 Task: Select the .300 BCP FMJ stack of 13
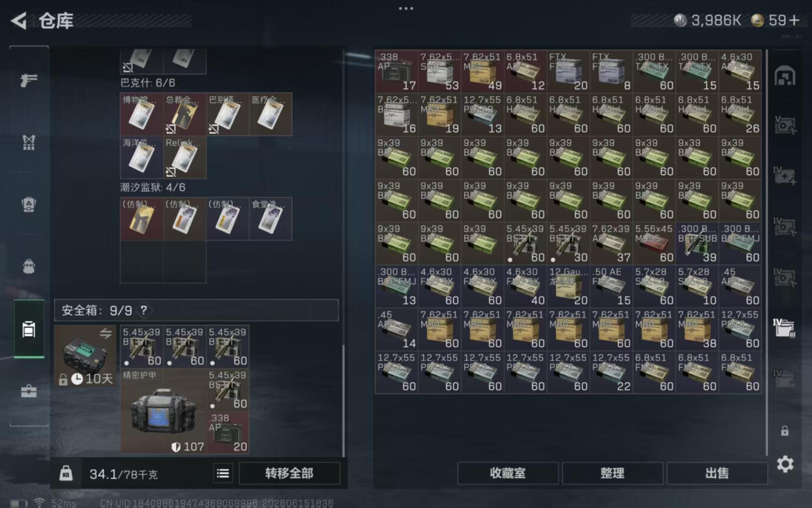397,286
